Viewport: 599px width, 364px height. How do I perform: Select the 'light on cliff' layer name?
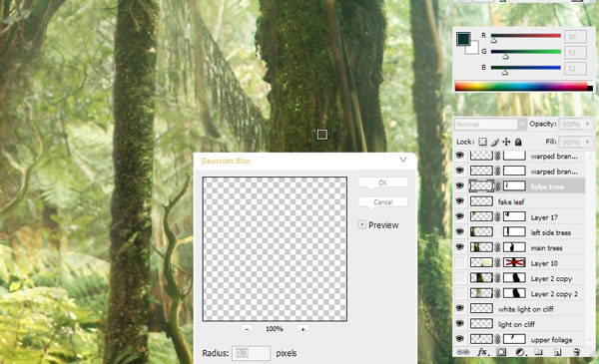(516, 324)
